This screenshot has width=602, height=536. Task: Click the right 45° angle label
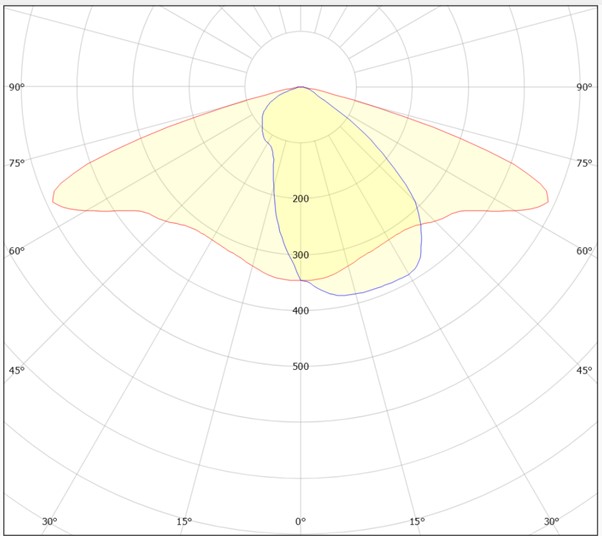[x=584, y=370]
